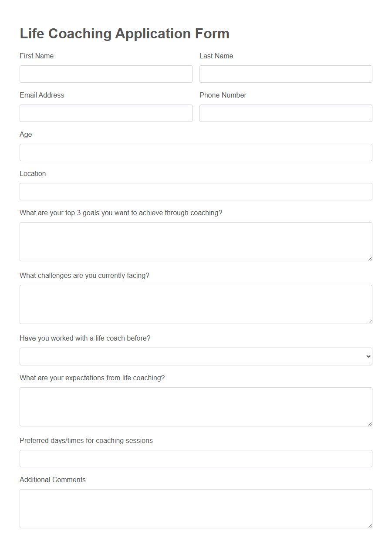This screenshot has width=392, height=544.
Task: Click inside the Age field
Action: point(196,152)
